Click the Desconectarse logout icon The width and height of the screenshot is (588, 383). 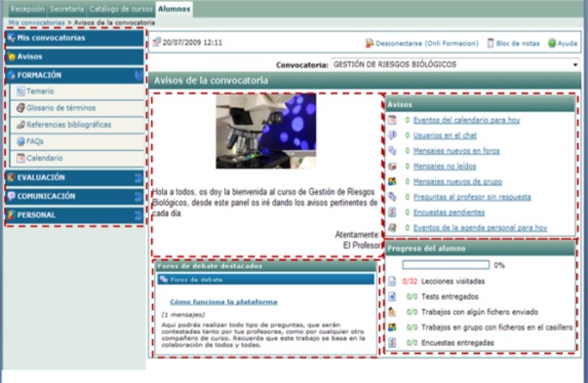[x=370, y=43]
